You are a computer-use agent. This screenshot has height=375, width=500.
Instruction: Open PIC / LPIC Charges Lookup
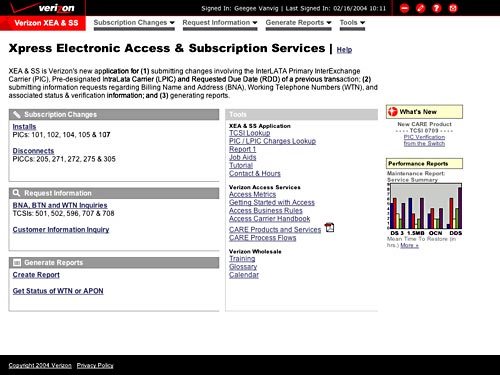pyautogui.click(x=272, y=141)
